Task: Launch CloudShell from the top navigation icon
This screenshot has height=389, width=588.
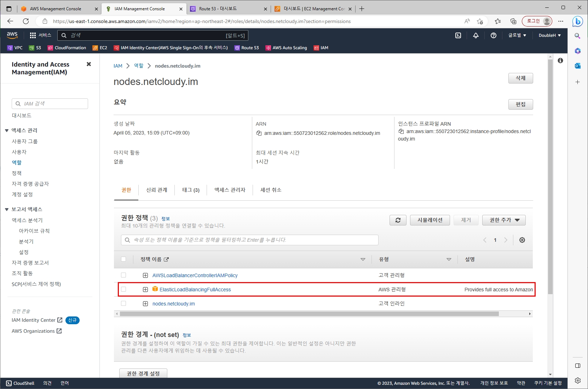Action: click(x=458, y=35)
